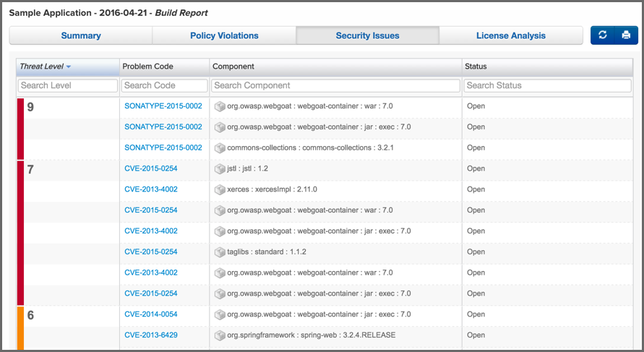The width and height of the screenshot is (644, 352).
Task: Open the CVE-2013-6429 link
Action: tap(151, 335)
